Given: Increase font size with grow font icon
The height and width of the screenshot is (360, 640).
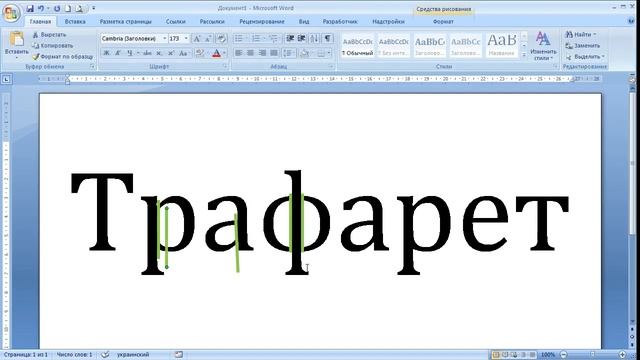Looking at the screenshot, I should click(197, 39).
